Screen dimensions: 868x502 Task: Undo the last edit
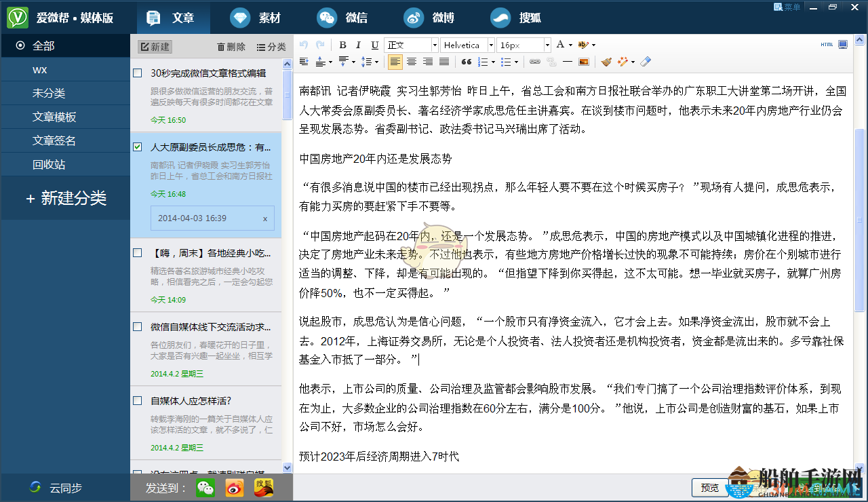click(303, 45)
